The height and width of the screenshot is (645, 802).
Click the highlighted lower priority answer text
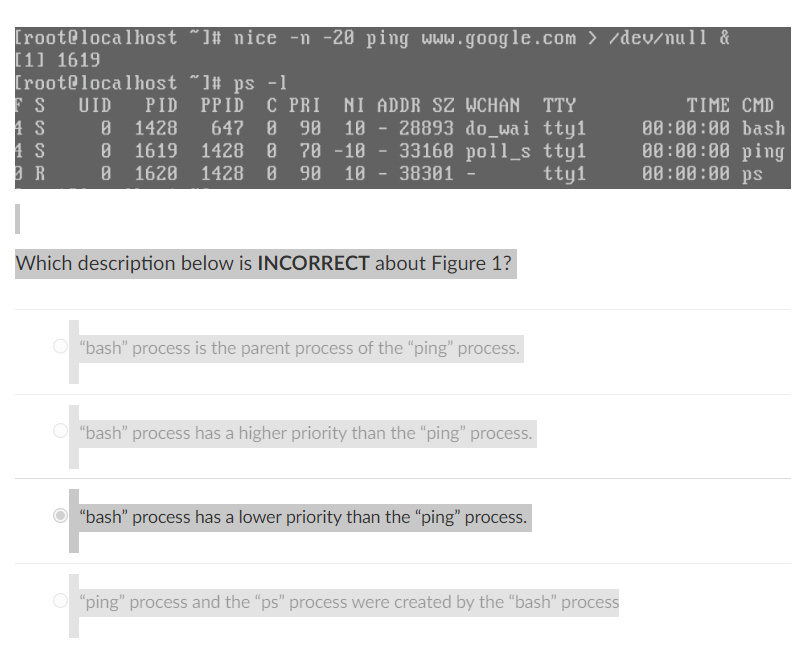(300, 517)
